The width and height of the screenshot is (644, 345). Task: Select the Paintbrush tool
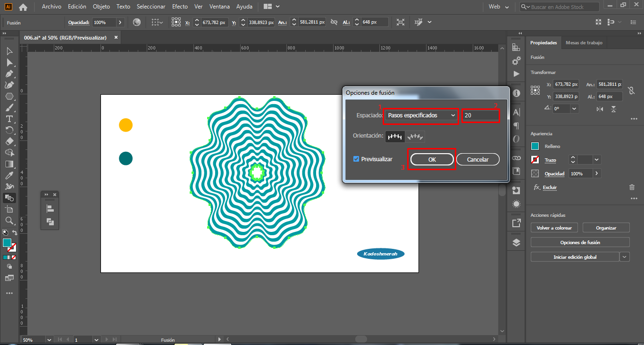[9, 107]
